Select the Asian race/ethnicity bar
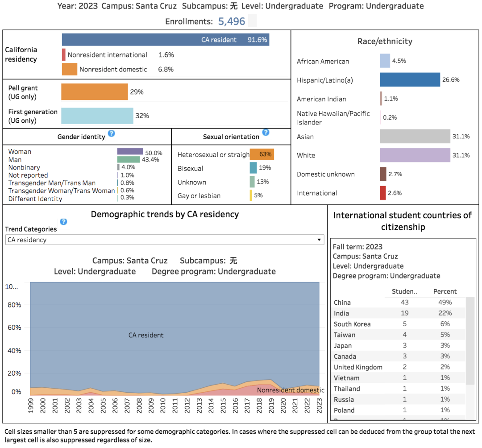 coord(415,137)
